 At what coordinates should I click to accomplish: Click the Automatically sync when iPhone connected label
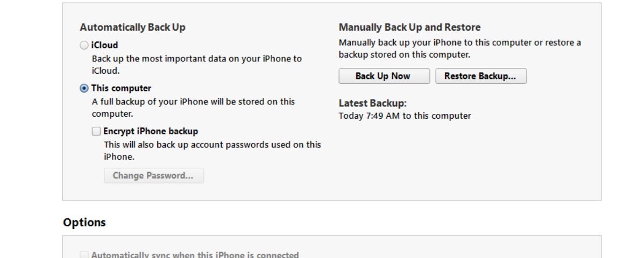195,255
